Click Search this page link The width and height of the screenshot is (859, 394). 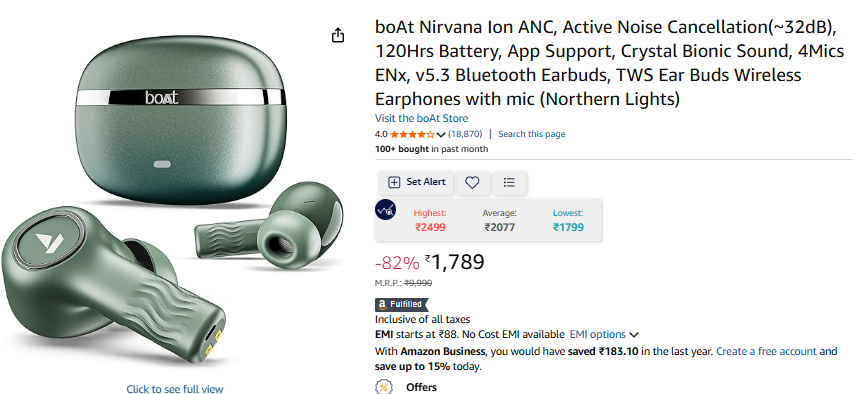point(531,134)
